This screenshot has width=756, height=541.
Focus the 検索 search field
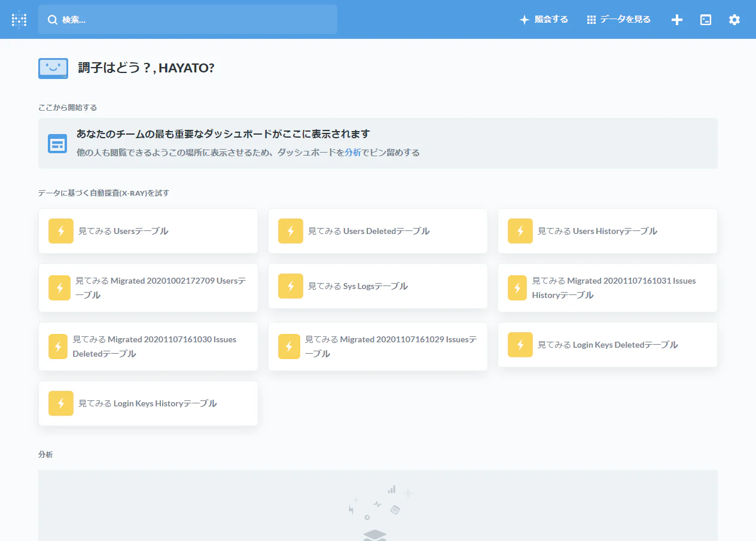pos(188,20)
